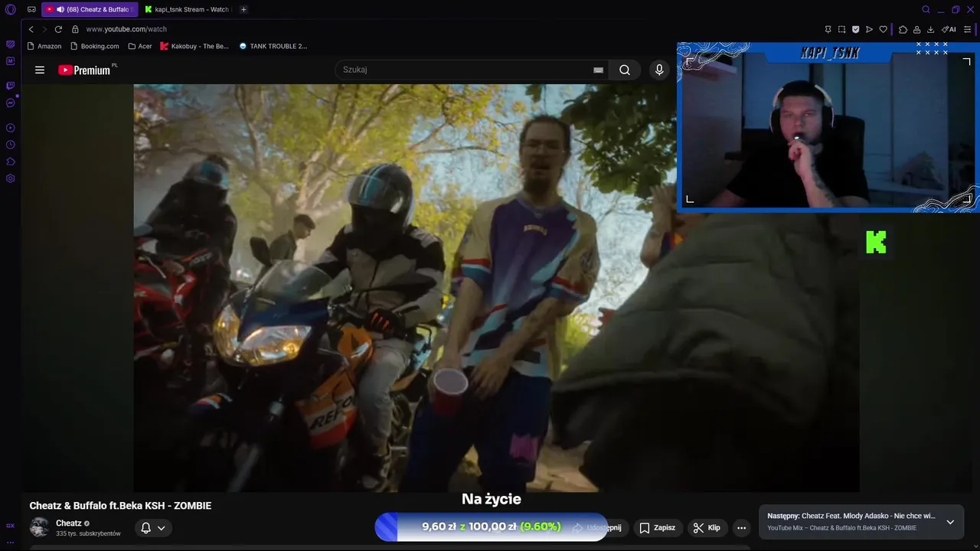The image size is (980, 551).
Task: Open the Kakobuy bookmark
Action: point(194,46)
